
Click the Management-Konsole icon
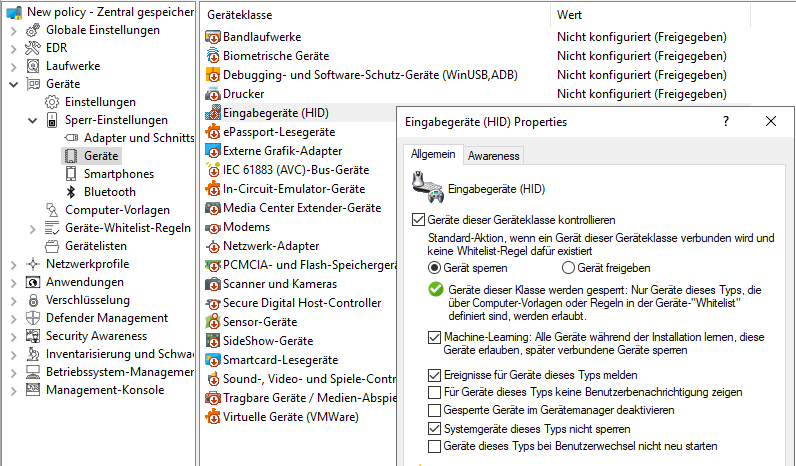[33, 390]
